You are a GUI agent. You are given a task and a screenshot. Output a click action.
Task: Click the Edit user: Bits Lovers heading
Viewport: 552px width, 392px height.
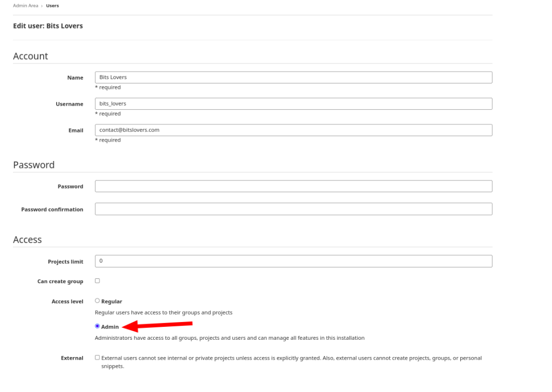pos(47,25)
